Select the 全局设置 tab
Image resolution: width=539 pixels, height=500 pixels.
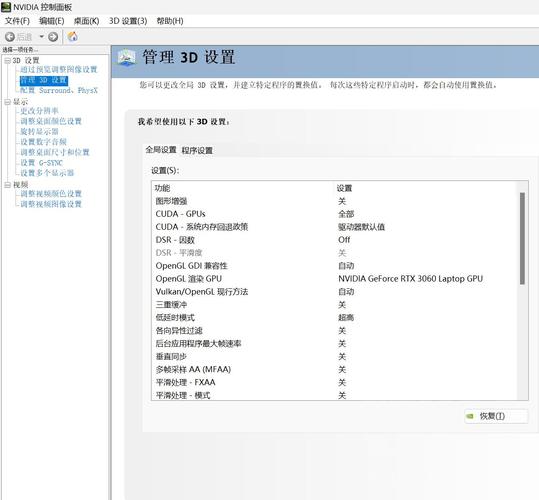[x=161, y=150]
